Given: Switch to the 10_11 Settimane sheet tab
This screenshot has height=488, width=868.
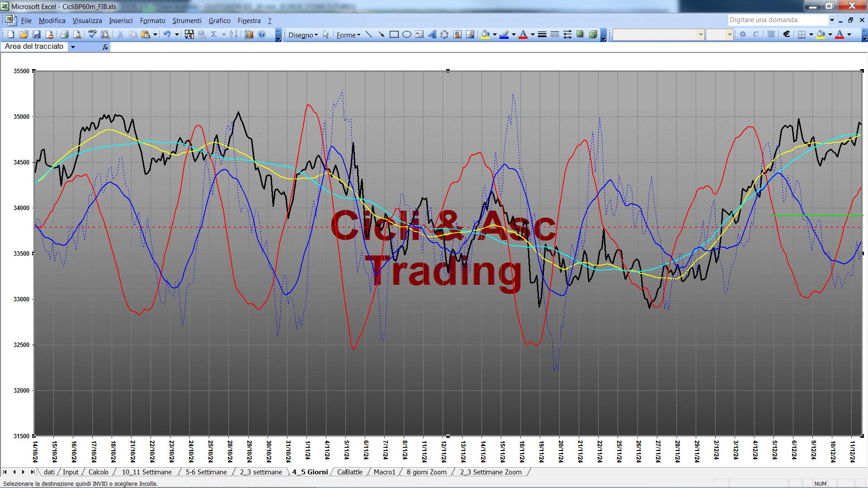Looking at the screenshot, I should coord(146,472).
